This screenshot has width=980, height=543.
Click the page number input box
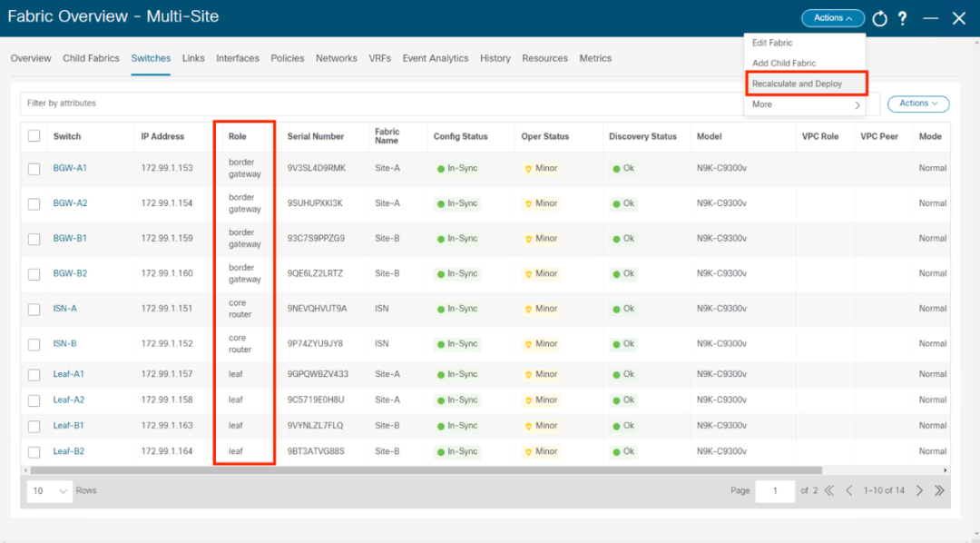[775, 491]
